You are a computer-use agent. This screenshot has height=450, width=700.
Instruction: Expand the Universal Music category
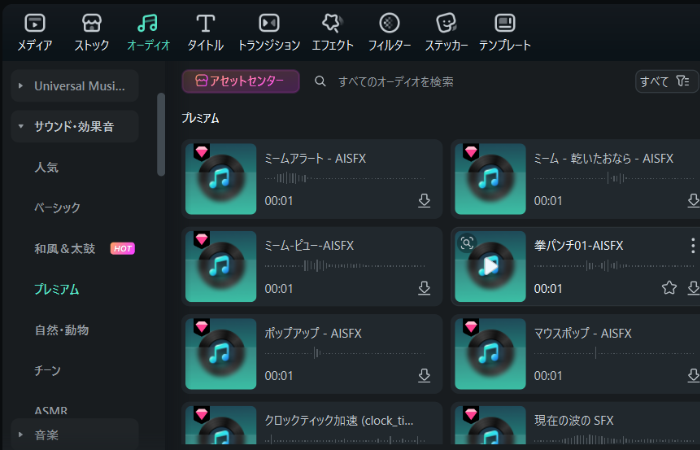[x=75, y=86]
